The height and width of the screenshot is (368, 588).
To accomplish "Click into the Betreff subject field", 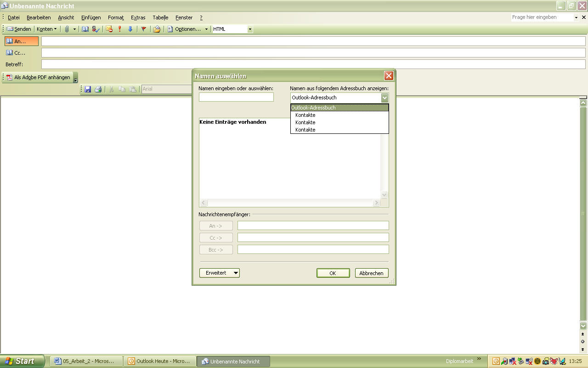I will click(313, 64).
